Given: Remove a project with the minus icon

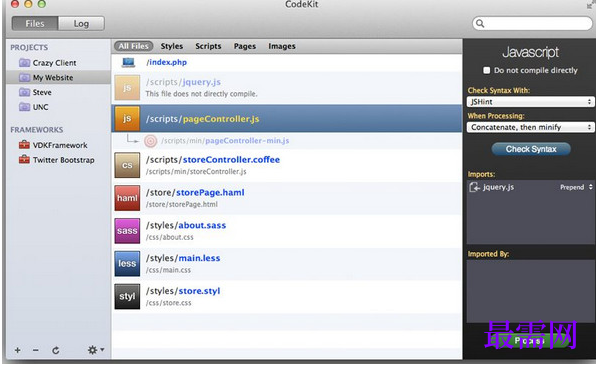Looking at the screenshot, I should (x=36, y=350).
